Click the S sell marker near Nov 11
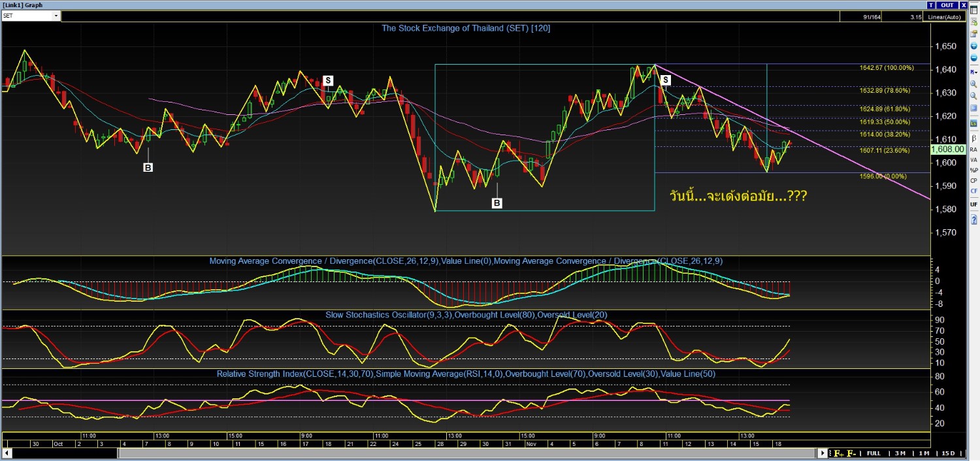Image resolution: width=980 pixels, height=461 pixels. pyautogui.click(x=665, y=80)
